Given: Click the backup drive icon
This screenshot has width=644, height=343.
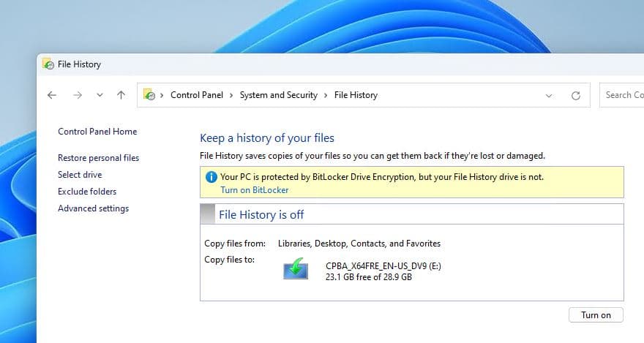Looking at the screenshot, I should click(x=296, y=268).
